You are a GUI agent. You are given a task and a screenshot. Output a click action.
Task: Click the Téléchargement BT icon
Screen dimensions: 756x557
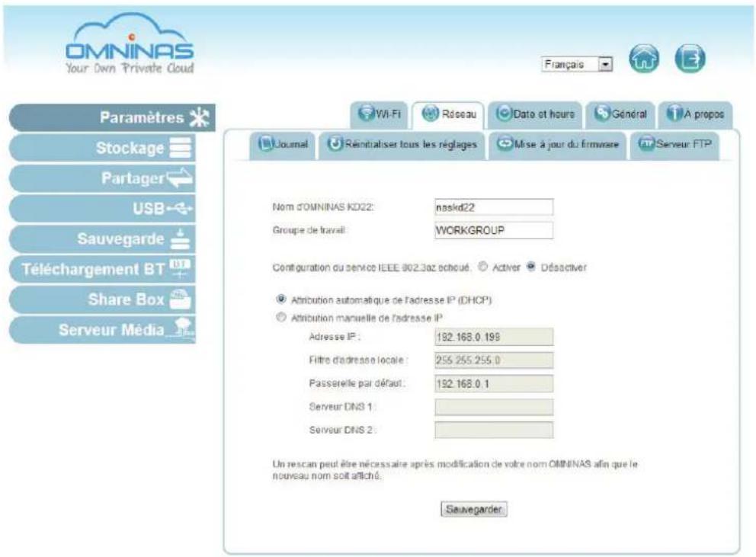tap(181, 269)
